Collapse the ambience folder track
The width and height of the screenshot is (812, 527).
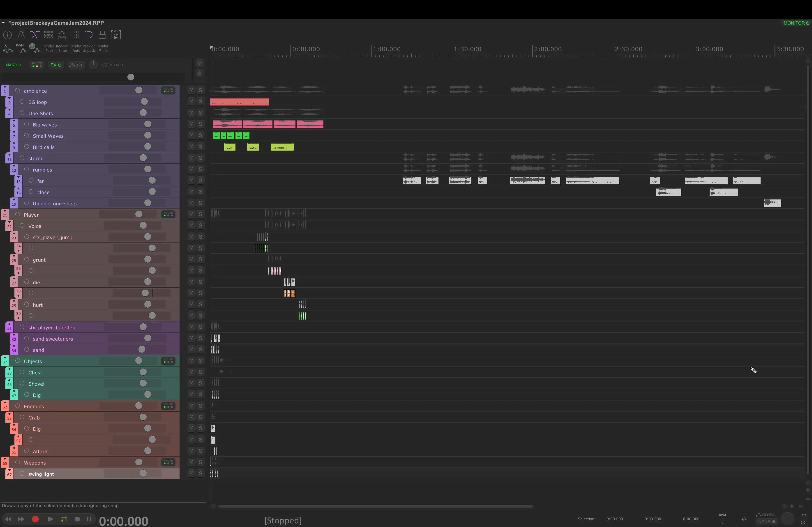(x=5, y=87)
